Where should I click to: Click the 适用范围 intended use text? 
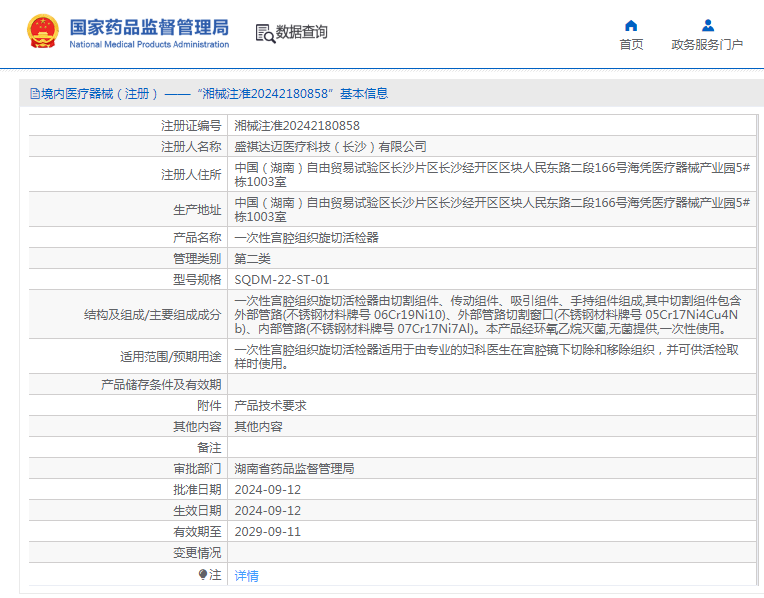(487, 357)
